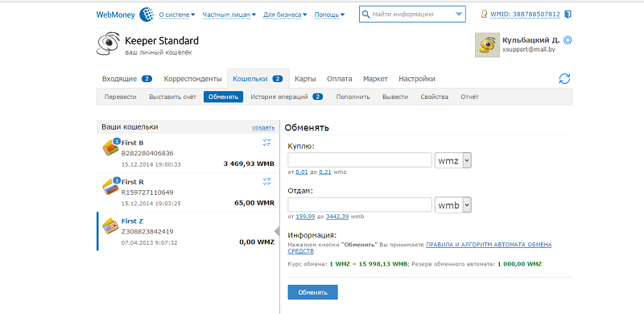Click the Keeper Standard ant logo
Image resolution: width=644 pixels, height=314 pixels.
[108, 43]
